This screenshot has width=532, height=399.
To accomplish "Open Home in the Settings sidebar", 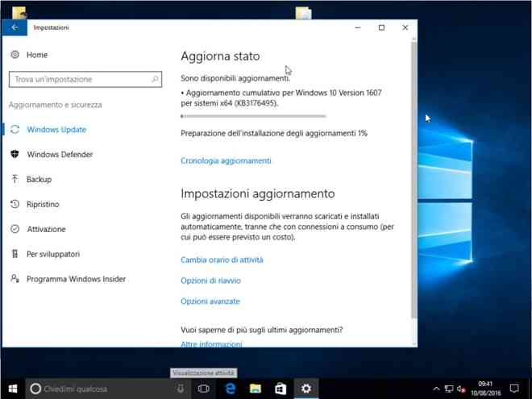I will click(x=37, y=55).
